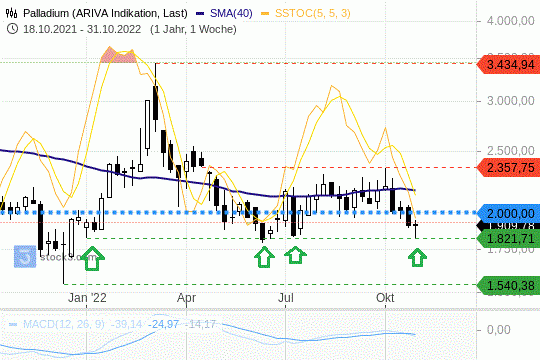Select the red 2.357,75 resistance tag
540x360 pixels.
[x=508, y=168]
